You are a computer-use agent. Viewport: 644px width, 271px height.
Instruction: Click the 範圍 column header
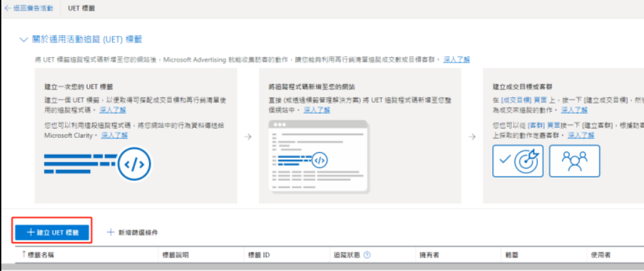[512, 255]
